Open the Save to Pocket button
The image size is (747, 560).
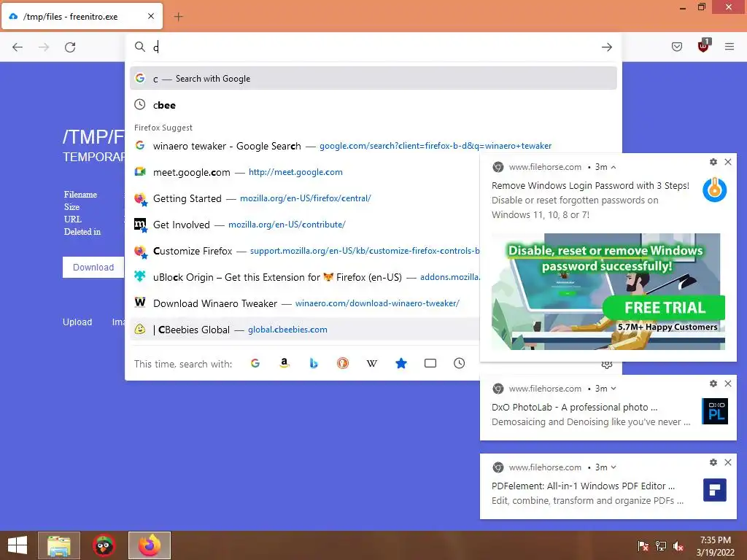tap(676, 47)
